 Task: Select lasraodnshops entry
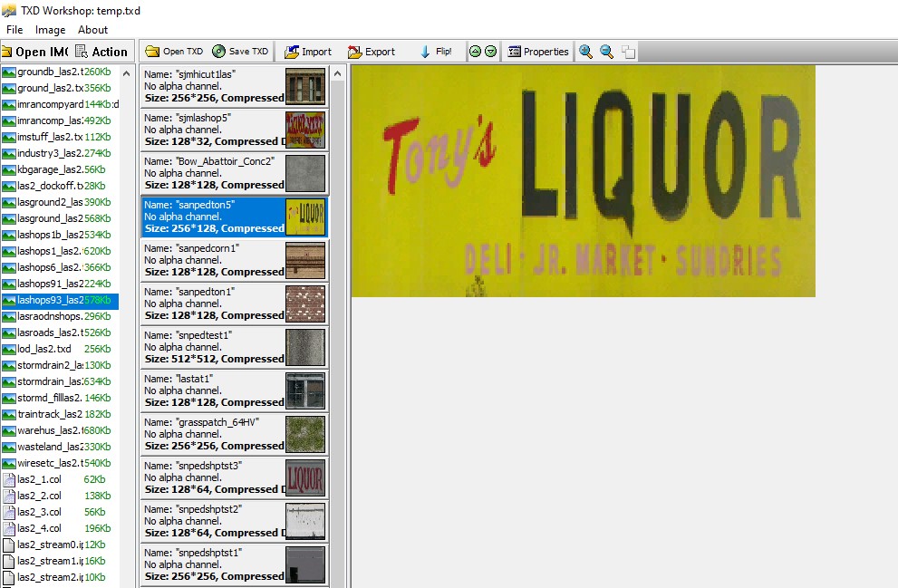click(60, 316)
